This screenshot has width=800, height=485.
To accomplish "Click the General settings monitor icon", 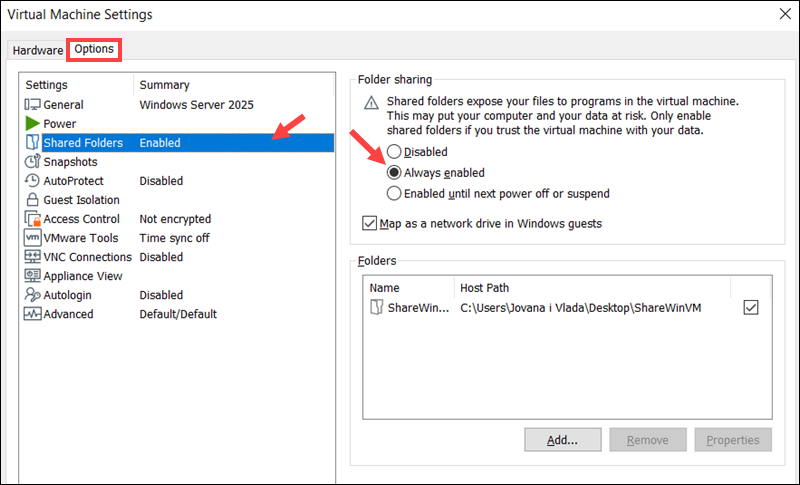I will 32,105.
